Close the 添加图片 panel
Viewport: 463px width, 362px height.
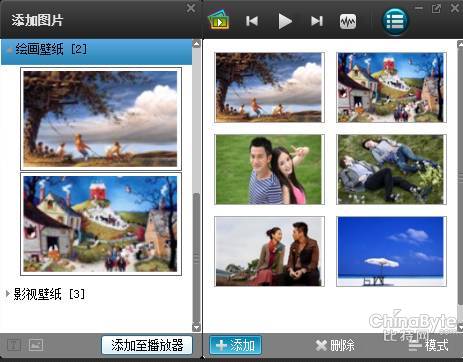(191, 8)
